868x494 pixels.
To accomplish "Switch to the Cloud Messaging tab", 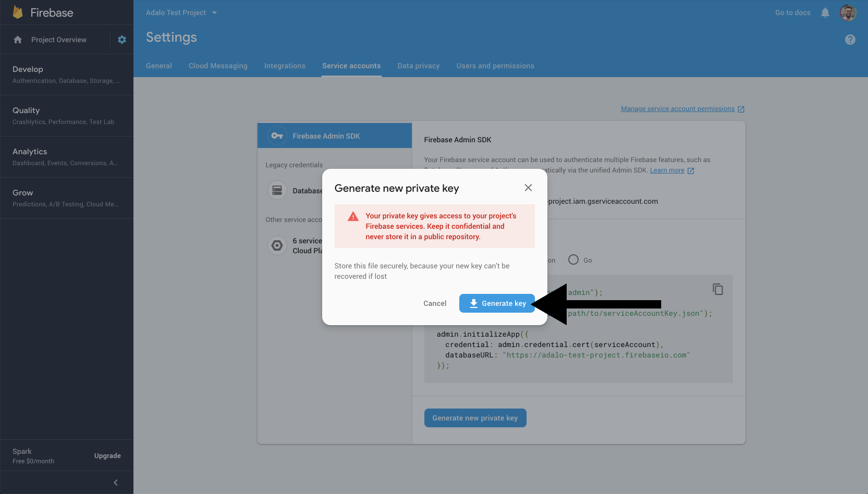I will (218, 66).
